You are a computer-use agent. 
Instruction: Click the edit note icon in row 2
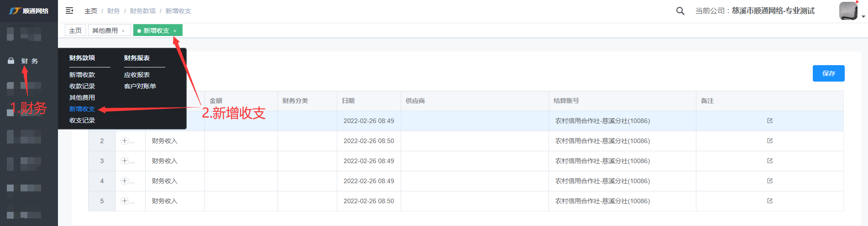coord(769,141)
